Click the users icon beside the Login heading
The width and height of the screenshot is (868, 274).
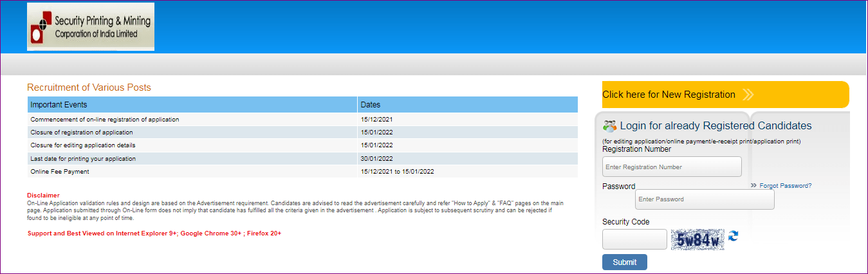[x=609, y=126]
